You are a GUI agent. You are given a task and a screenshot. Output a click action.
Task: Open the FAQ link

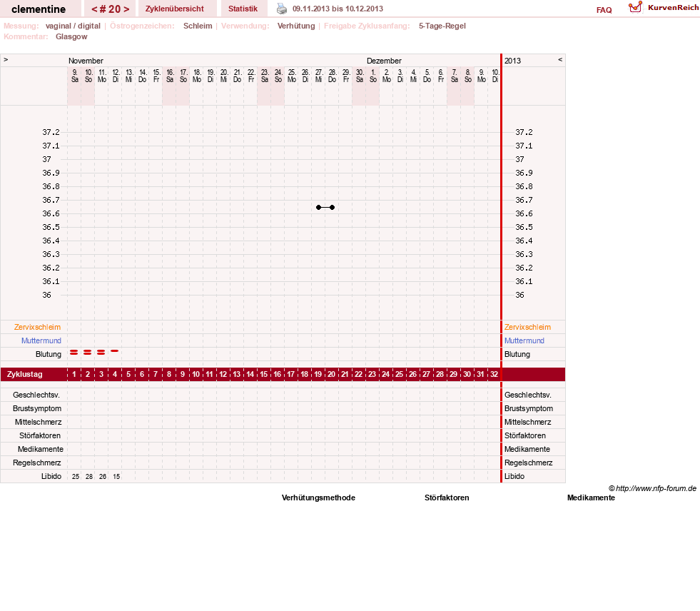click(x=604, y=10)
